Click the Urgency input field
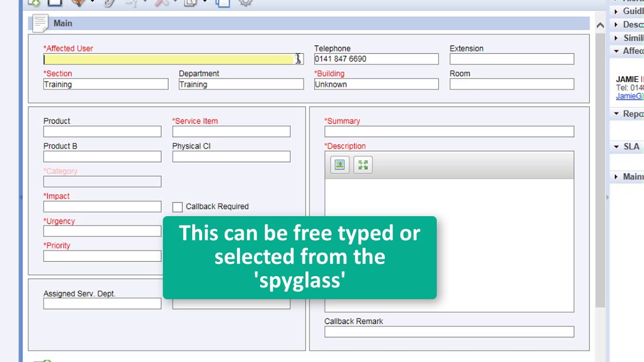Screen dimensions: 644x362 [x=102, y=231]
